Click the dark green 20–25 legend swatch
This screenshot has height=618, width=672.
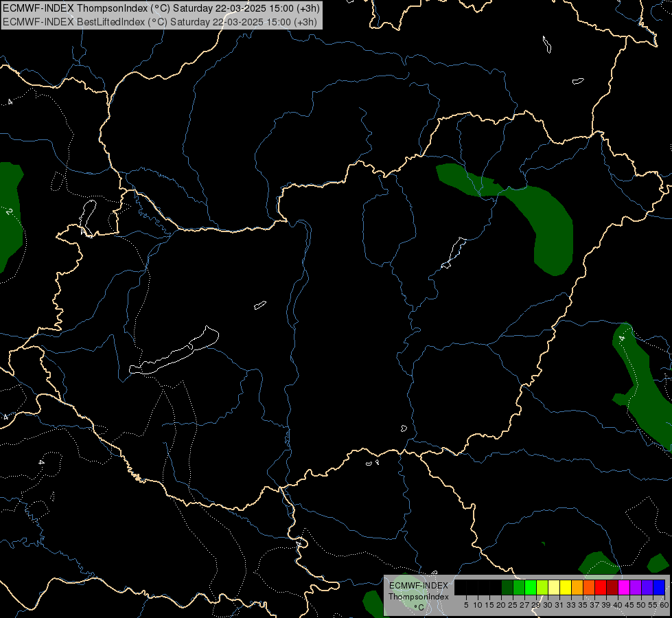pyautogui.click(x=507, y=587)
